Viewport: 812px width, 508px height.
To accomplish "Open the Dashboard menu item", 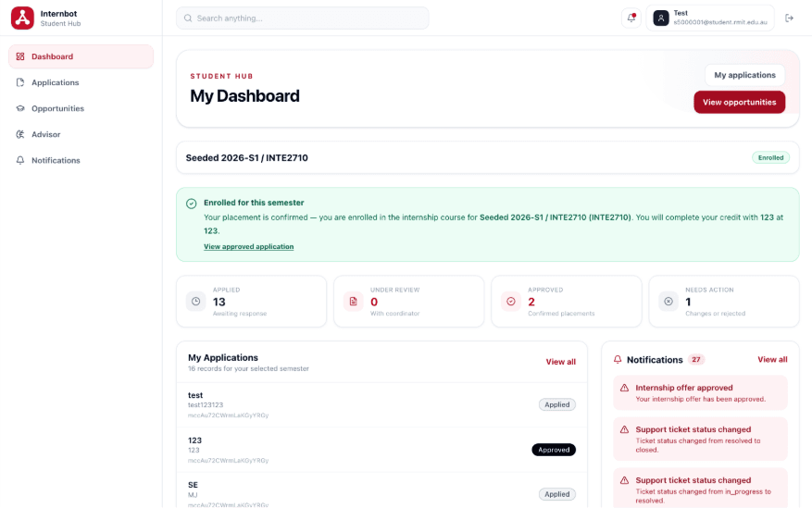I will (x=81, y=56).
